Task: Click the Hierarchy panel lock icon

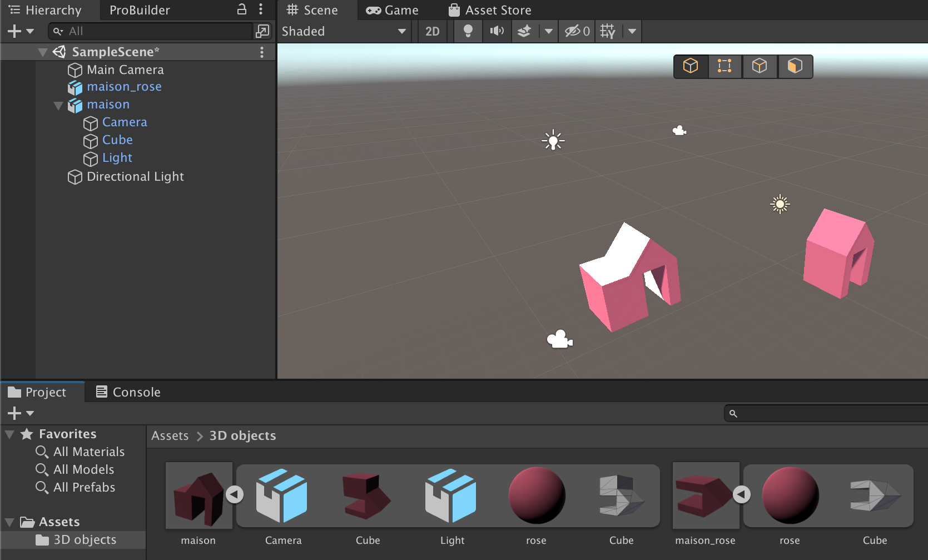Action: 242,9
